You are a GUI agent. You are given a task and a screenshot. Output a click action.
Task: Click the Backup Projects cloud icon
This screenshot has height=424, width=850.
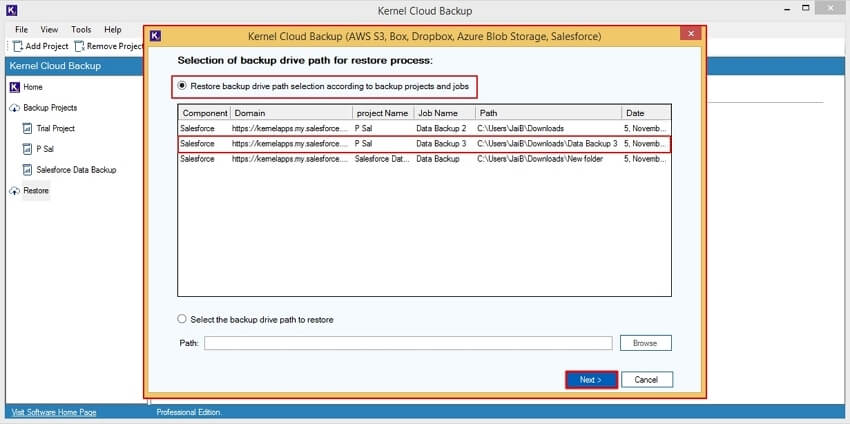(15, 108)
